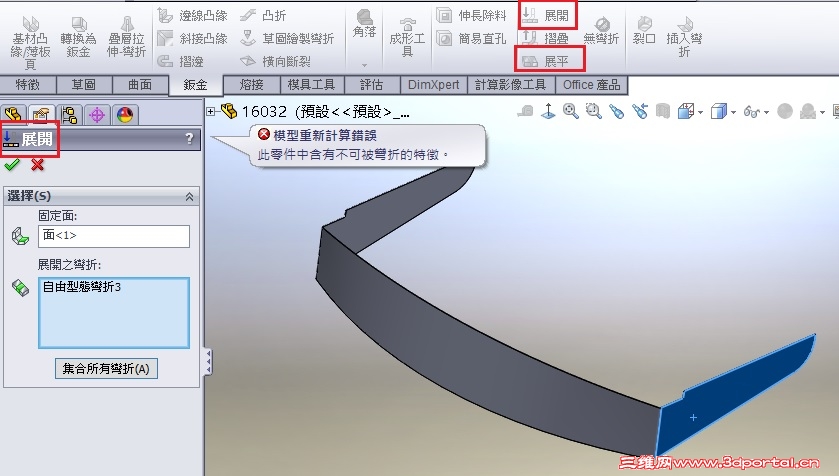Switch to the 草圖 (Sketch) tab
The width and height of the screenshot is (839, 476).
point(83,85)
